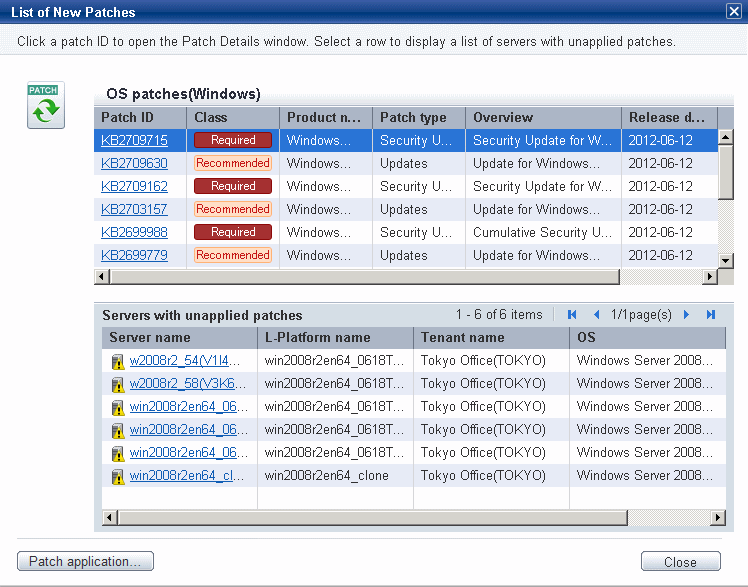Select Required badge in KB2709162 row
Image resolution: width=748 pixels, height=587 pixels.
[233, 186]
